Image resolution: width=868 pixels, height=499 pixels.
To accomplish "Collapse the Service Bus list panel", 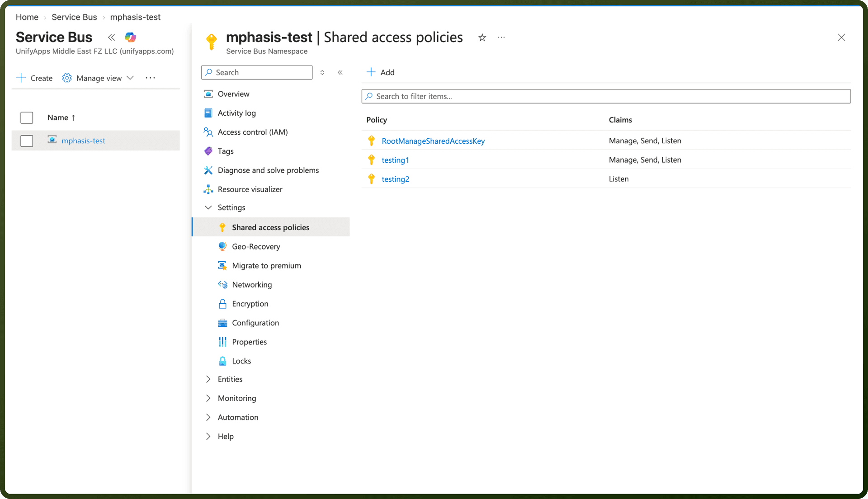I will [x=111, y=37].
